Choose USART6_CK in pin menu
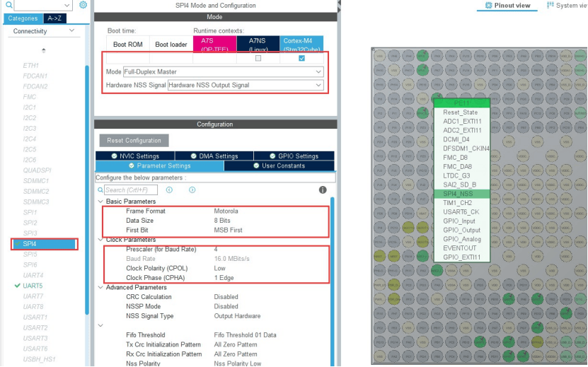The width and height of the screenshot is (588, 367). point(462,212)
